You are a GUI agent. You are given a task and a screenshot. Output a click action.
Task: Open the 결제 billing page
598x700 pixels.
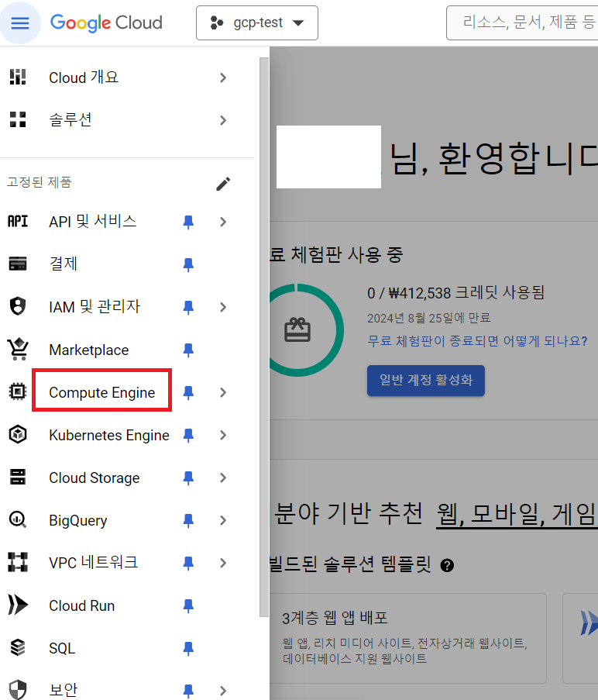pos(64,264)
